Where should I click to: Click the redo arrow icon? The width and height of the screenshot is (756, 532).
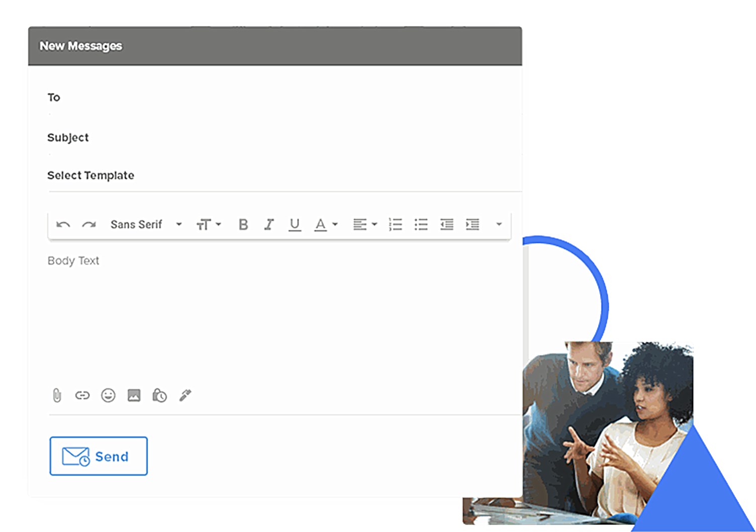pyautogui.click(x=89, y=224)
